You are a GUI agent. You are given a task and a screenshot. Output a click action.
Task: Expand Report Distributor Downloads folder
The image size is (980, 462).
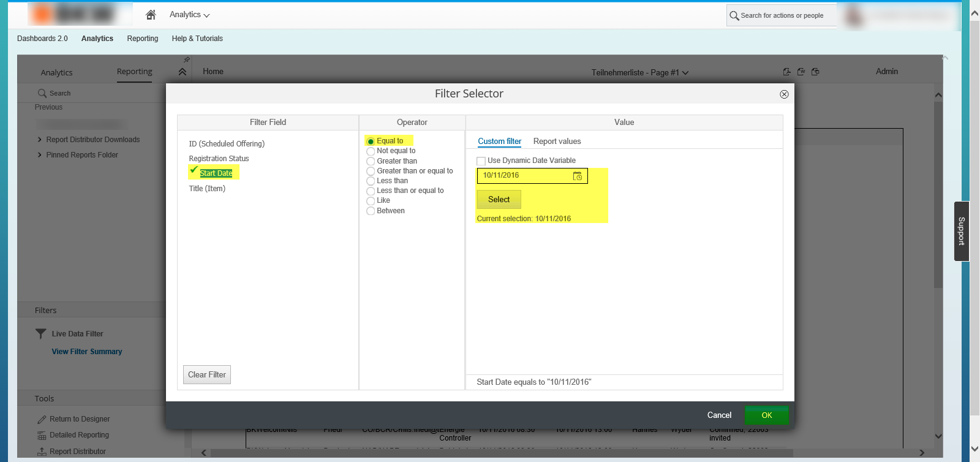pyautogui.click(x=40, y=140)
